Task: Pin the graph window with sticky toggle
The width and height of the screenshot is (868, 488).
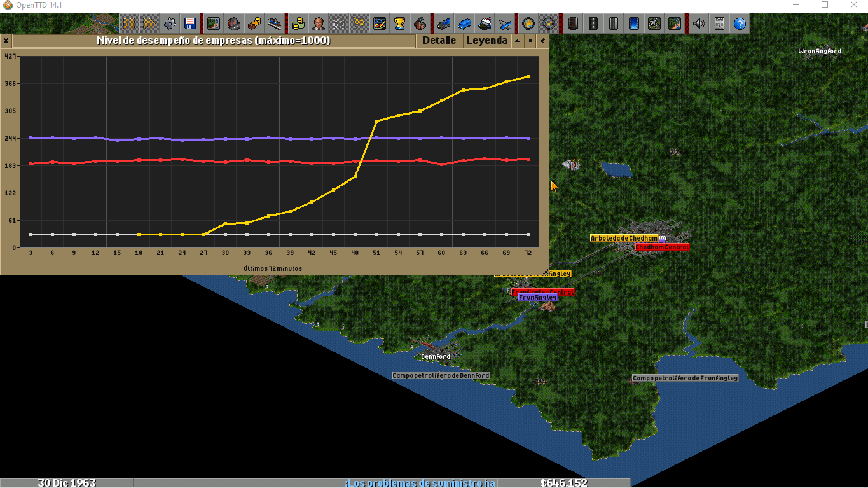Action: pyautogui.click(x=542, y=41)
